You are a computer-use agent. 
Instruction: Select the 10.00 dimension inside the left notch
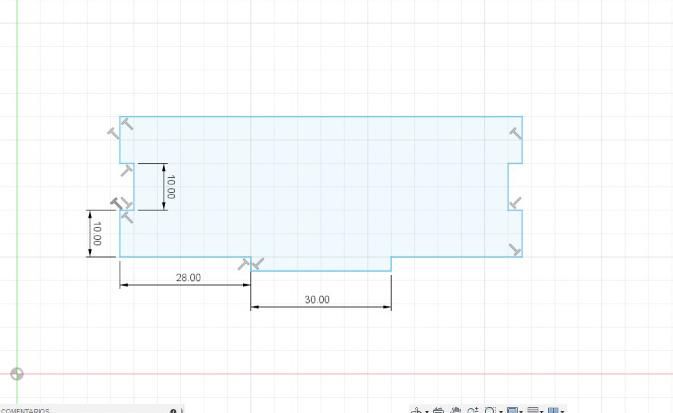click(170, 187)
